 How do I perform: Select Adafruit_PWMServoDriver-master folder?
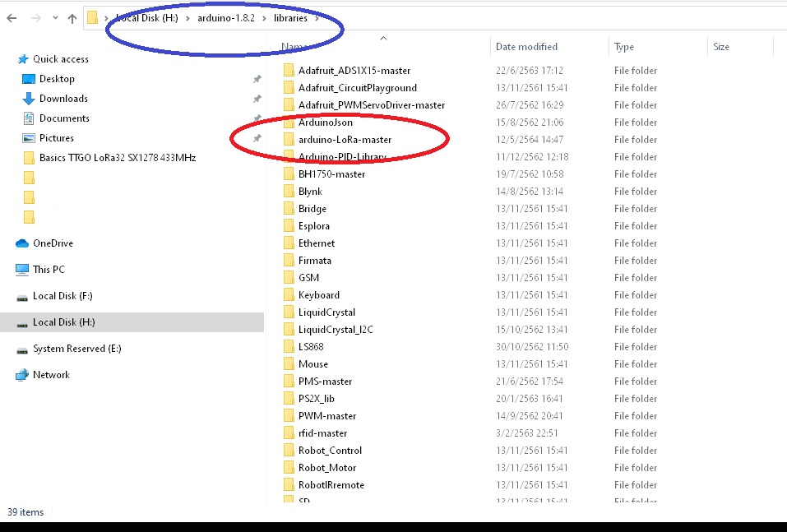pyautogui.click(x=372, y=105)
